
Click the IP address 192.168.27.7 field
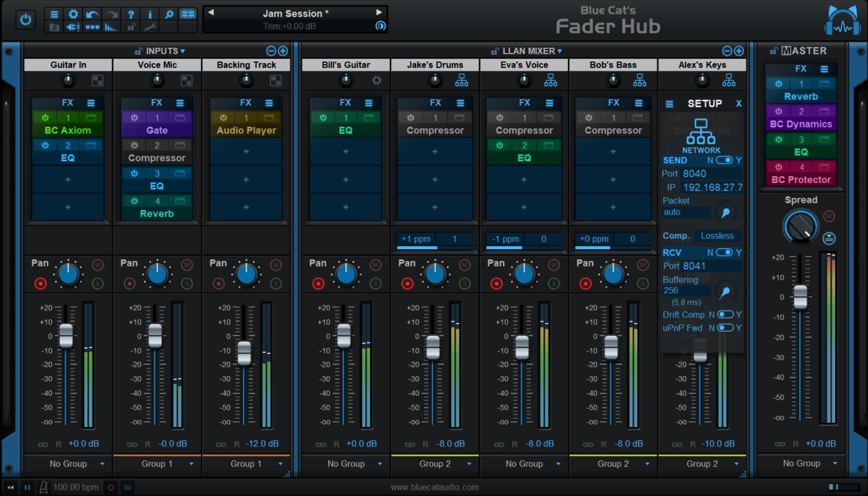click(711, 187)
